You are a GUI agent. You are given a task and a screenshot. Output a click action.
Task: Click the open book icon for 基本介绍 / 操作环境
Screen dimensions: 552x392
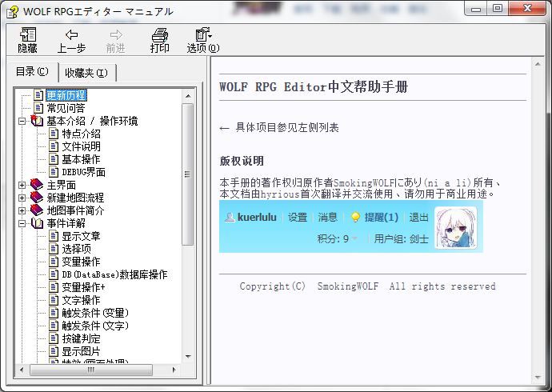(x=37, y=121)
